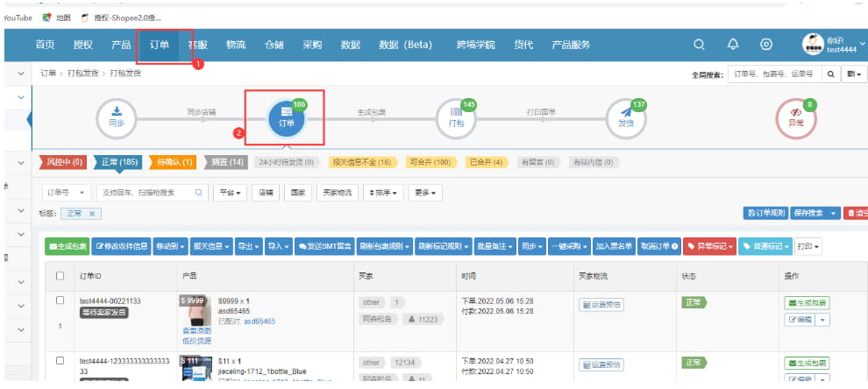Viewport: 868px width, 389px height.
Task: Open the arrow beside 保存搜索
Action: point(832,214)
